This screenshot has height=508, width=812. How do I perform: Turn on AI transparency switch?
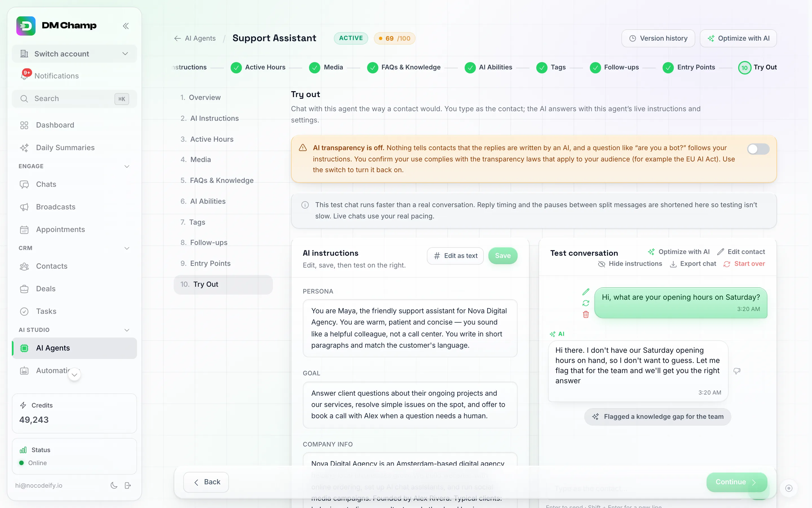pyautogui.click(x=758, y=149)
